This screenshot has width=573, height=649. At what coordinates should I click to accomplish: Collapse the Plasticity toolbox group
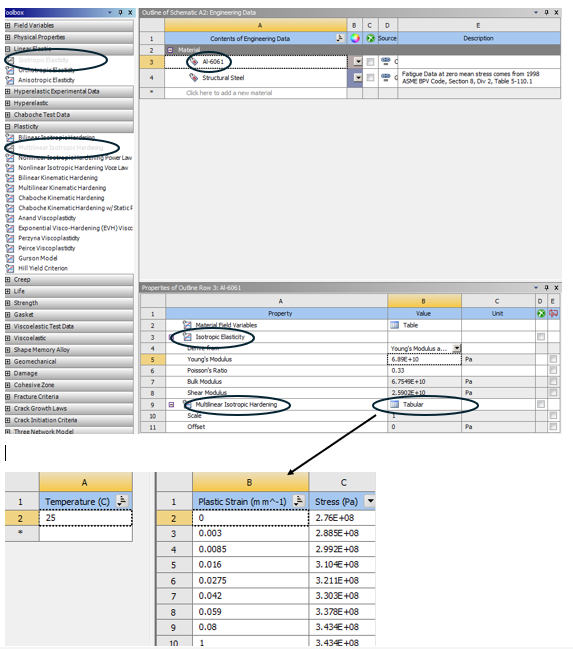[x=7, y=126]
